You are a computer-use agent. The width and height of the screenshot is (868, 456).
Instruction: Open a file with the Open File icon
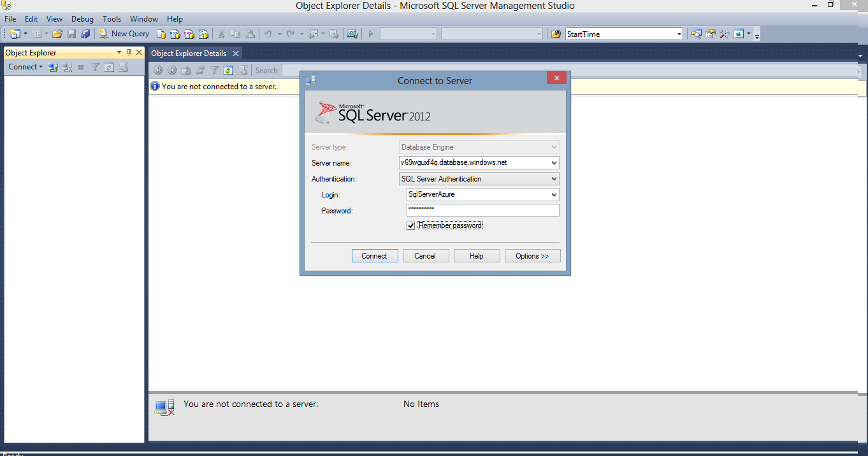57,34
